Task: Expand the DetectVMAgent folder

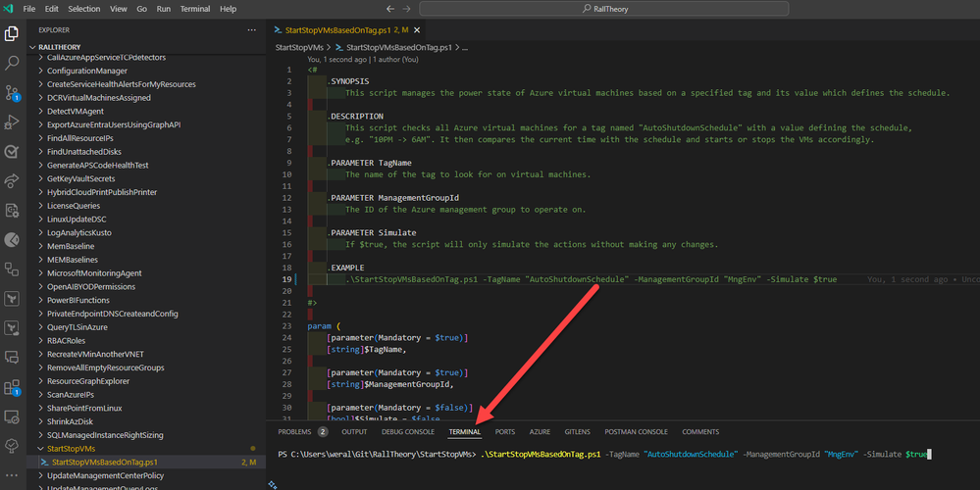Action: pyautogui.click(x=147, y=111)
